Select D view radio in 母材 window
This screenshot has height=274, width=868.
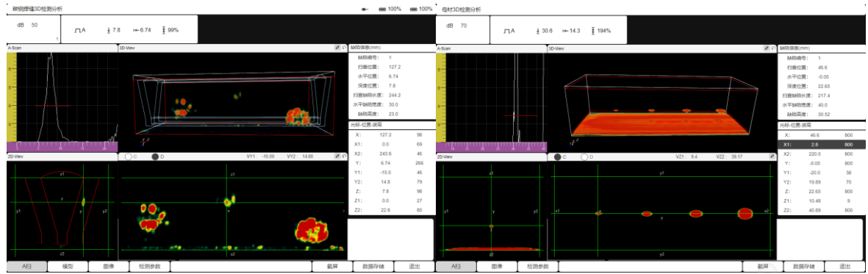tap(584, 156)
